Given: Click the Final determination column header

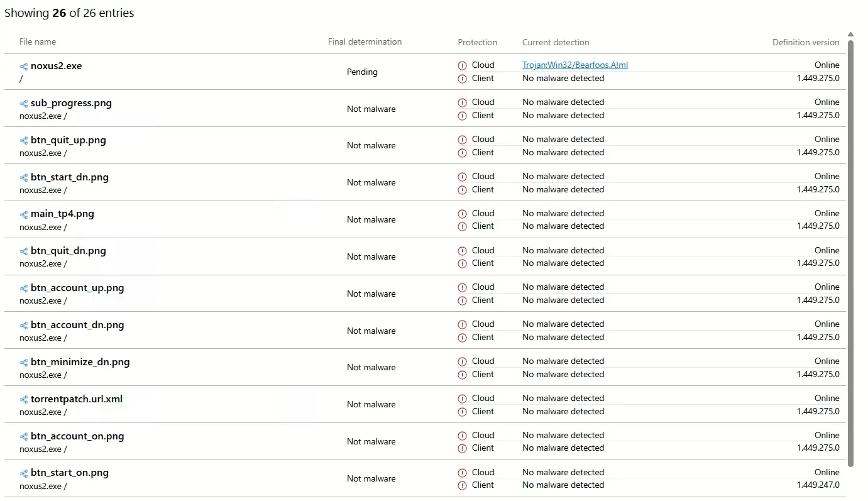Looking at the screenshot, I should click(365, 42).
